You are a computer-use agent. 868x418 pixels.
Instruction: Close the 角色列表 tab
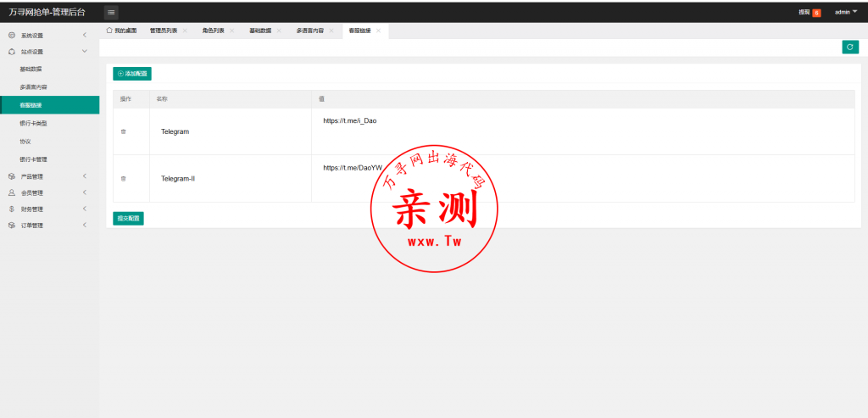coord(232,31)
